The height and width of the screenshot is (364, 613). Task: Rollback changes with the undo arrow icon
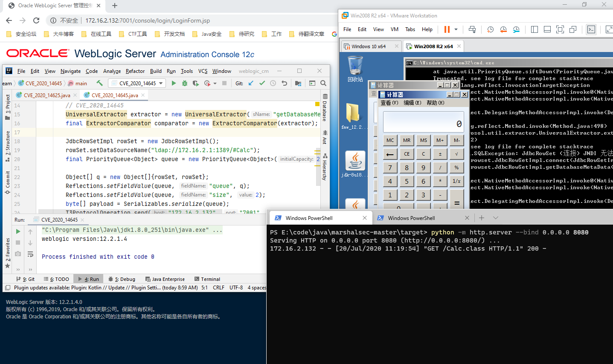284,83
